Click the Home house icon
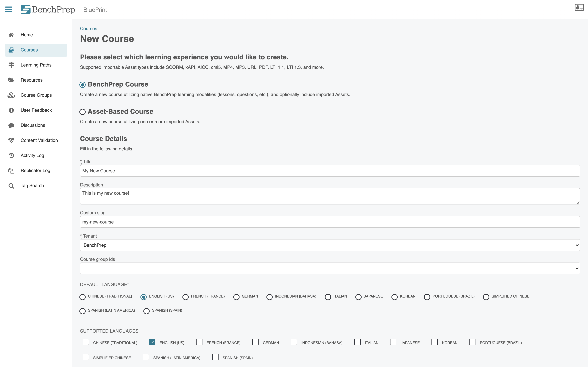The image size is (588, 367). coord(11,35)
